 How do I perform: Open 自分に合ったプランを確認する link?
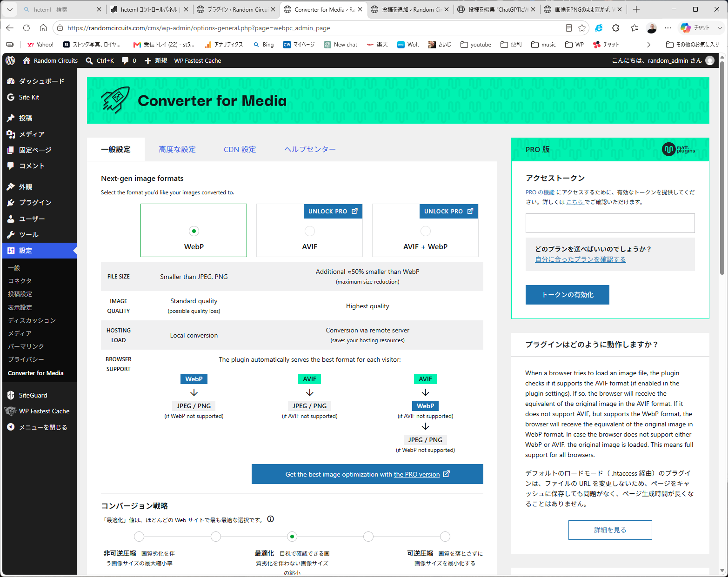581,259
